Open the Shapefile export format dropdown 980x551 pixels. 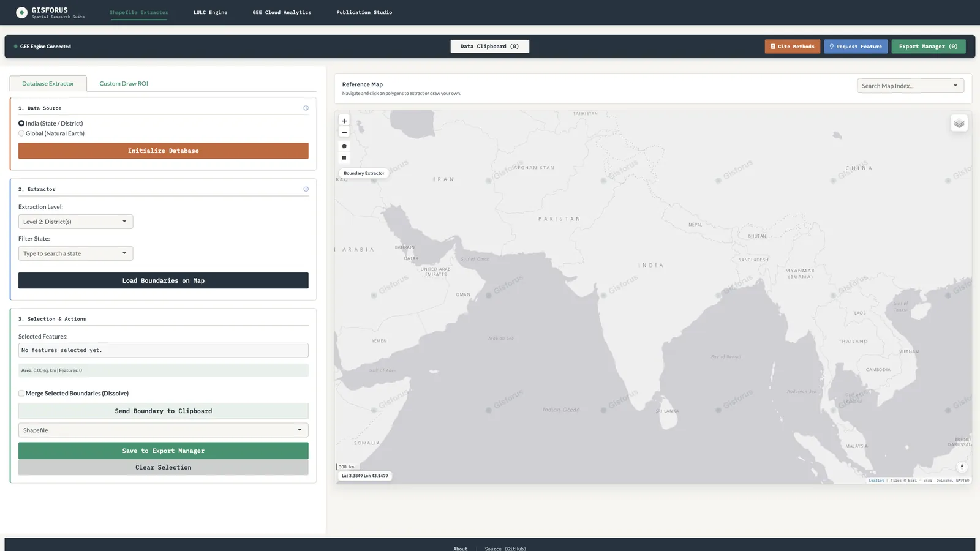[x=164, y=430]
